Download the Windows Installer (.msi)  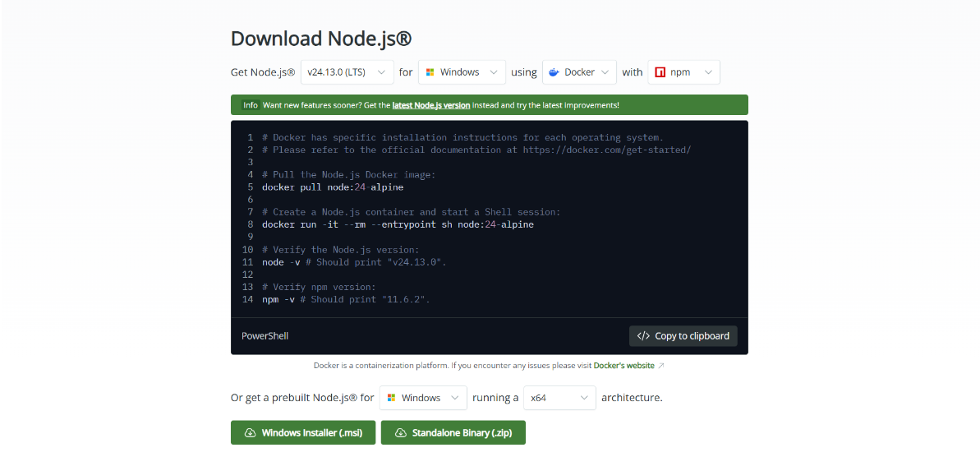303,433
